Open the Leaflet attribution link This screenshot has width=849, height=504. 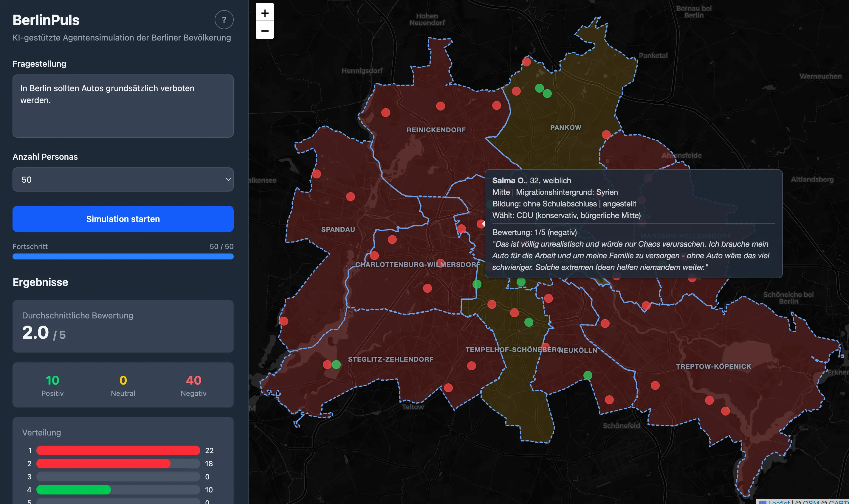tap(775, 502)
